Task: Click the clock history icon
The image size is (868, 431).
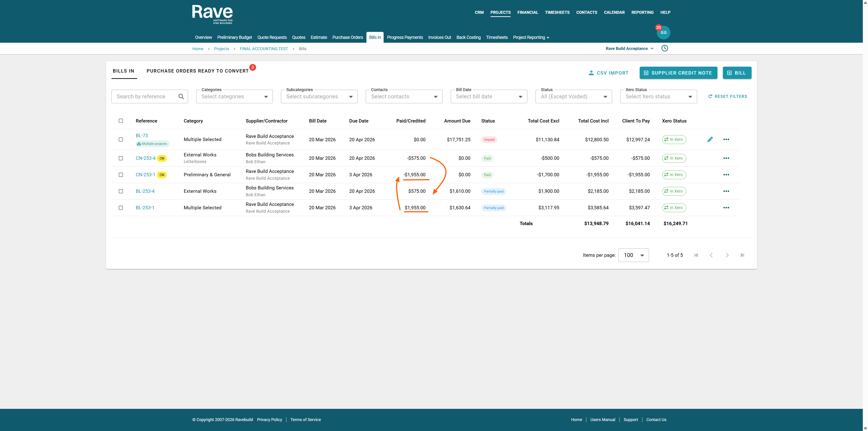Action: (x=665, y=48)
